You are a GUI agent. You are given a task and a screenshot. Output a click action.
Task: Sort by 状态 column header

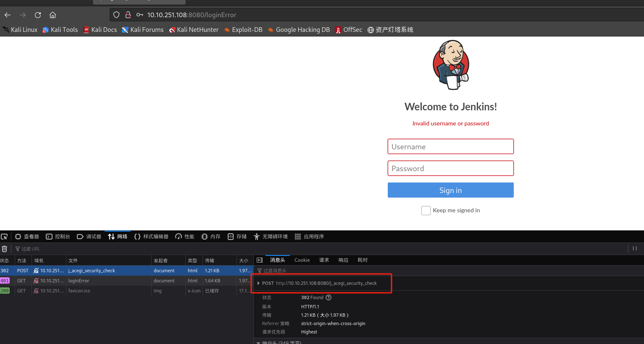tap(7, 261)
